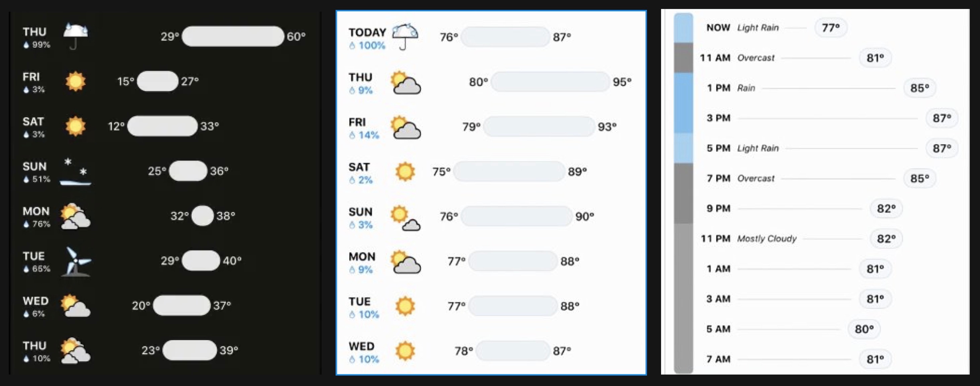
Task: Click the 85° badge at 7 PM
Action: tap(919, 178)
